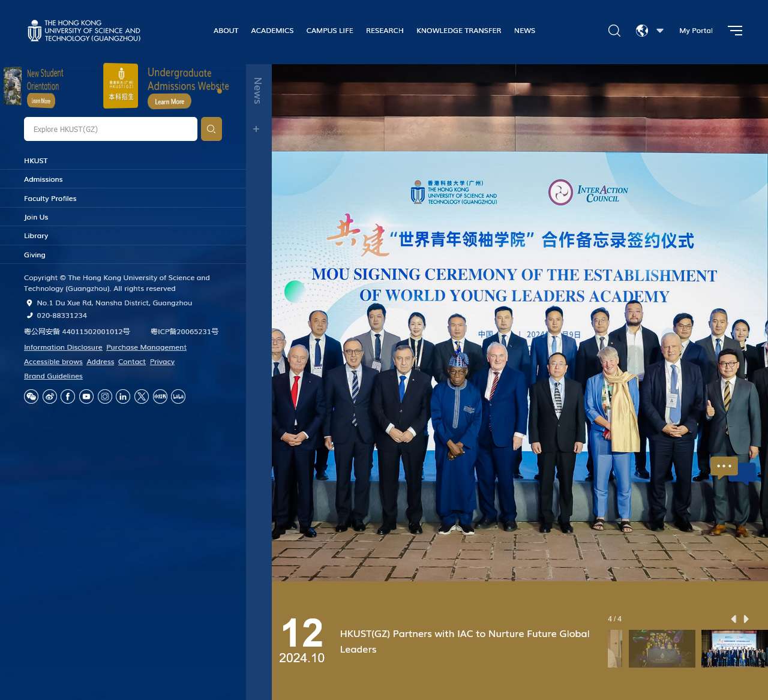Open the YouTube channel icon
Image resolution: width=768 pixels, height=700 pixels.
[86, 396]
